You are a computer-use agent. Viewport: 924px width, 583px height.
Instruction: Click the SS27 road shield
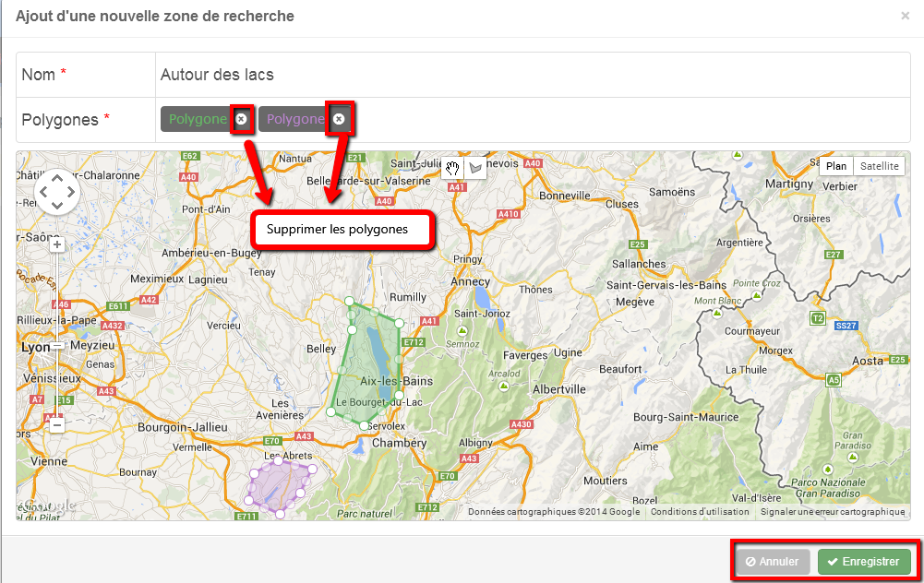846,325
